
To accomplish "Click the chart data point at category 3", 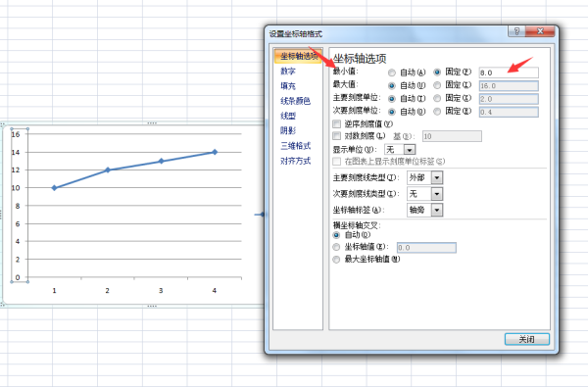I will 161,161.
